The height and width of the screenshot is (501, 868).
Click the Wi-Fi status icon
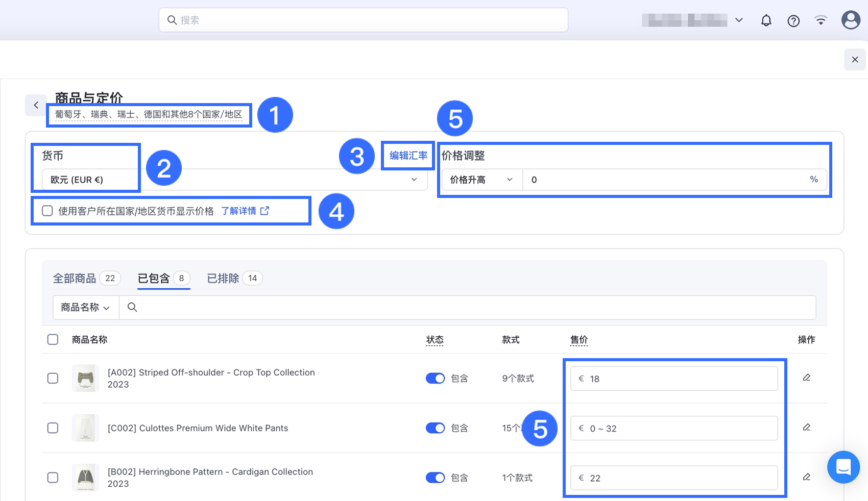tap(821, 20)
